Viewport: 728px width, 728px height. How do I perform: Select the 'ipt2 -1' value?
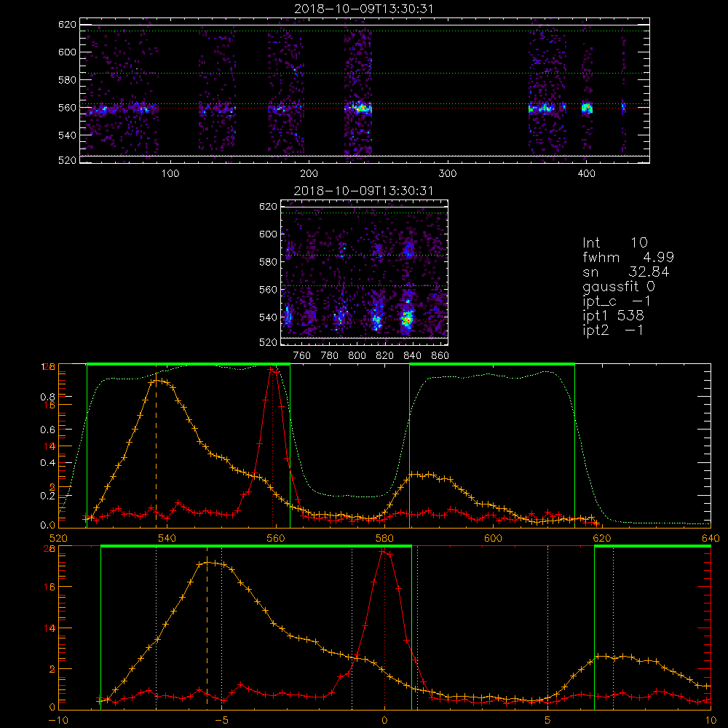coord(613,330)
